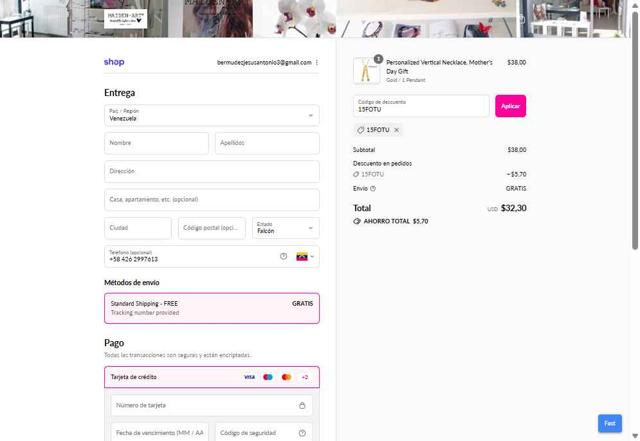Open the account options three-dot menu
Screen dimensions: 640x441
point(317,62)
